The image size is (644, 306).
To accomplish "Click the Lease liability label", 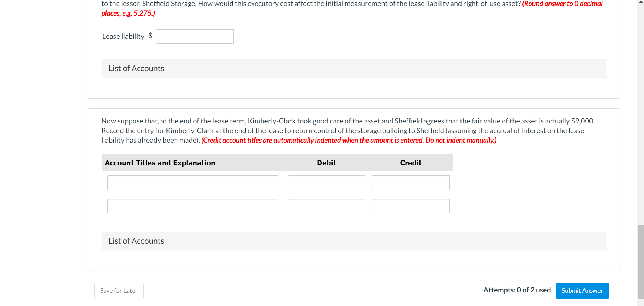I will point(123,36).
